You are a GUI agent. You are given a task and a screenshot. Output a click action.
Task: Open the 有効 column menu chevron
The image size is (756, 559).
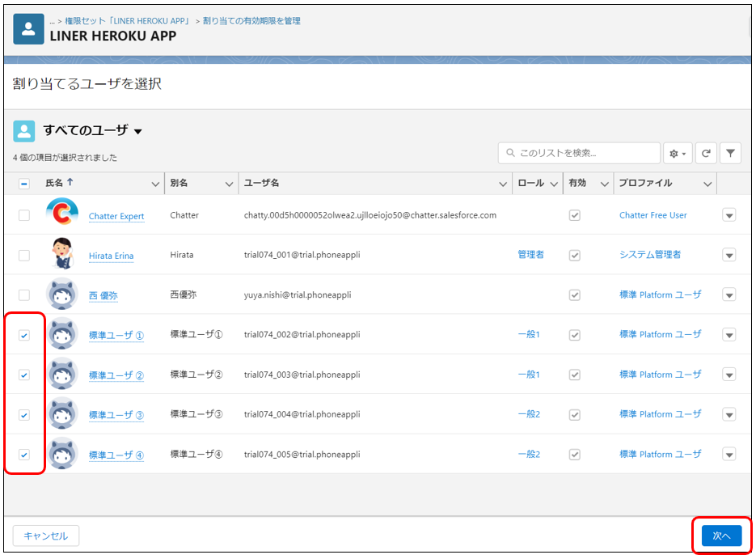click(x=605, y=184)
